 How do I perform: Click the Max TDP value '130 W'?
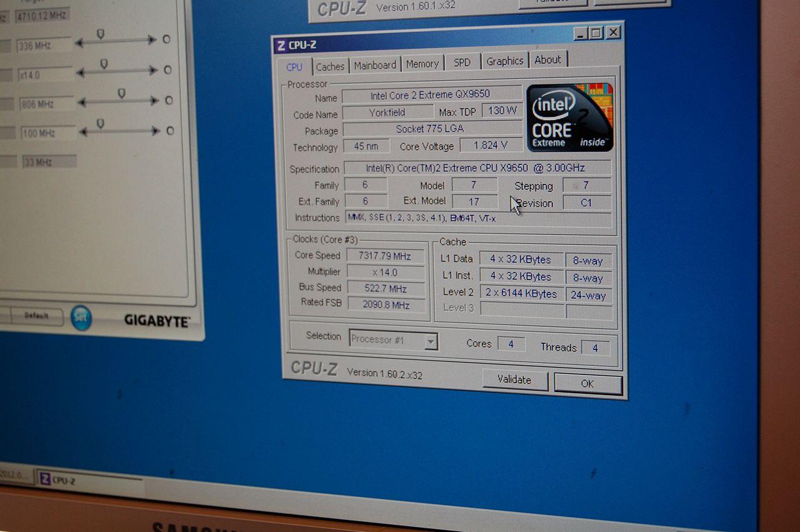[502, 111]
